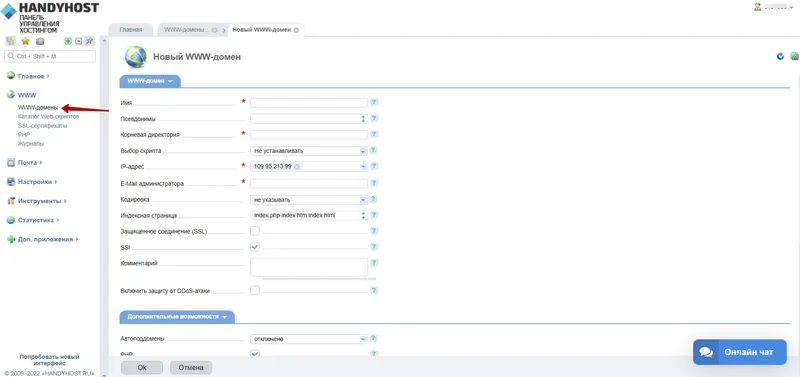Click the user avatar icon at top right
Viewport: 800px width, 377px height.
tap(758, 7)
